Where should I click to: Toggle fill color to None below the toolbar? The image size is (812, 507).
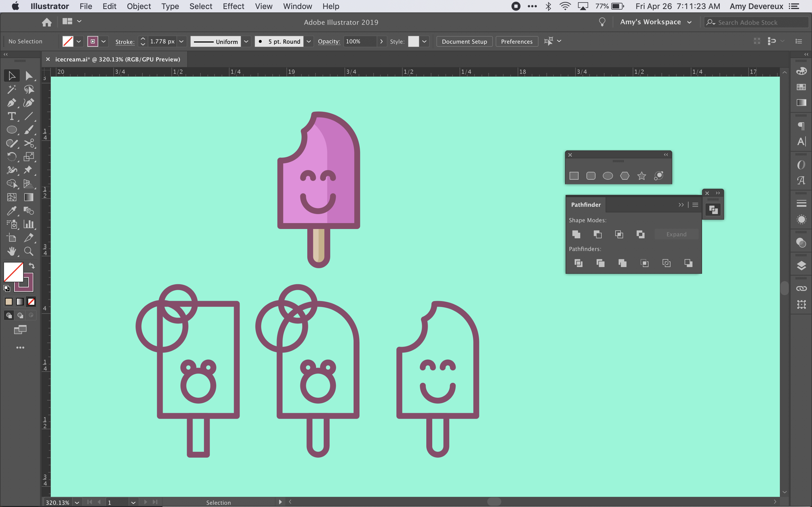31,301
